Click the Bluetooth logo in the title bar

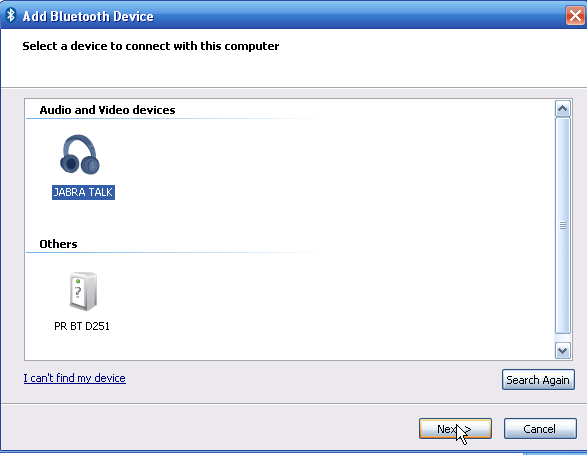coord(11,15)
